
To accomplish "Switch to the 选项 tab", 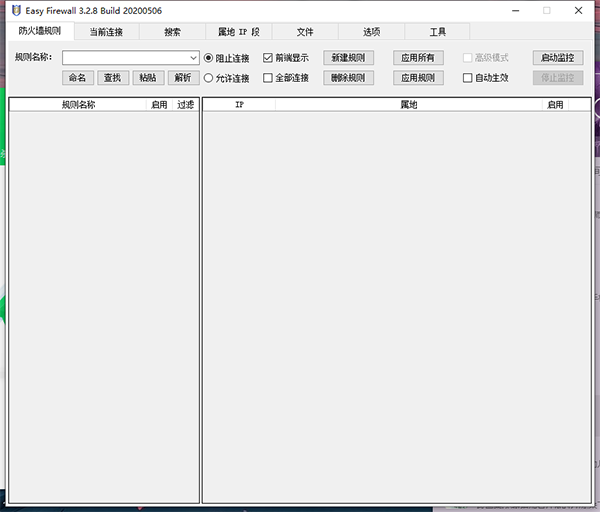I will coord(371,32).
